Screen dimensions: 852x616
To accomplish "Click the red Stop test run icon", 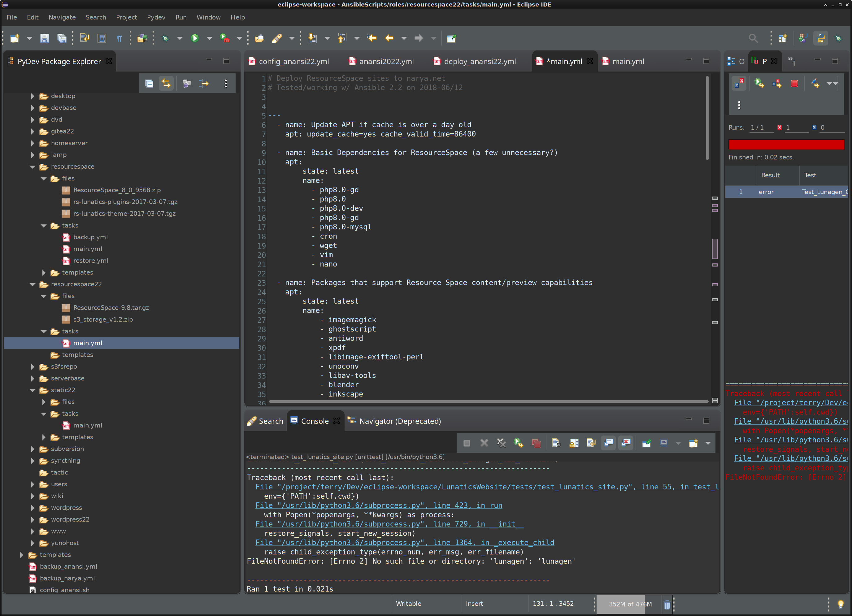I will pyautogui.click(x=794, y=83).
